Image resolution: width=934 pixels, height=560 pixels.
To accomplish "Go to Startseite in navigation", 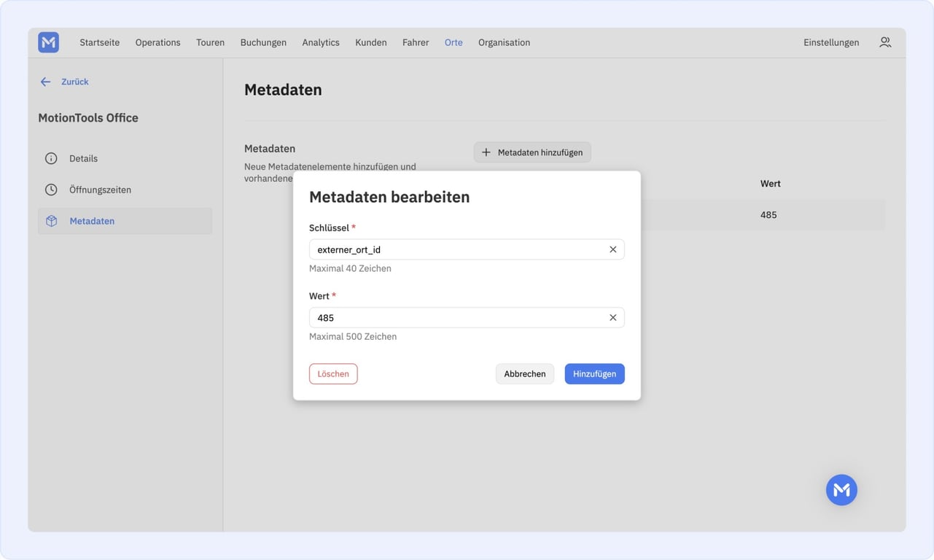I will [100, 42].
